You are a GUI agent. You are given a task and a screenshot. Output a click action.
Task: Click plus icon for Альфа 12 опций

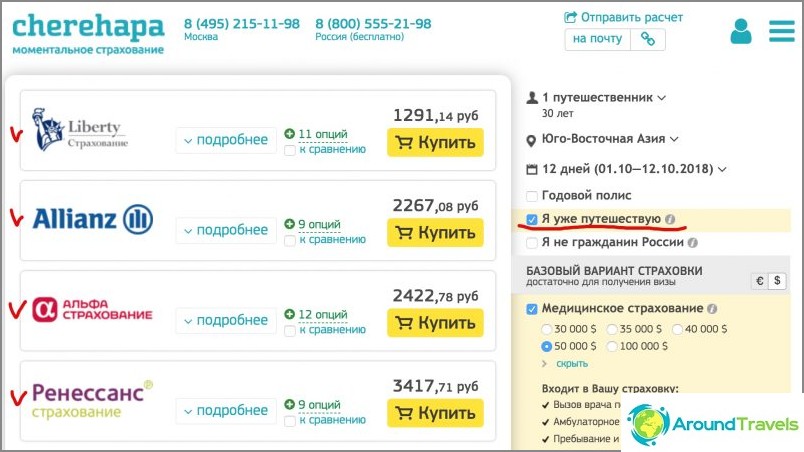(290, 314)
